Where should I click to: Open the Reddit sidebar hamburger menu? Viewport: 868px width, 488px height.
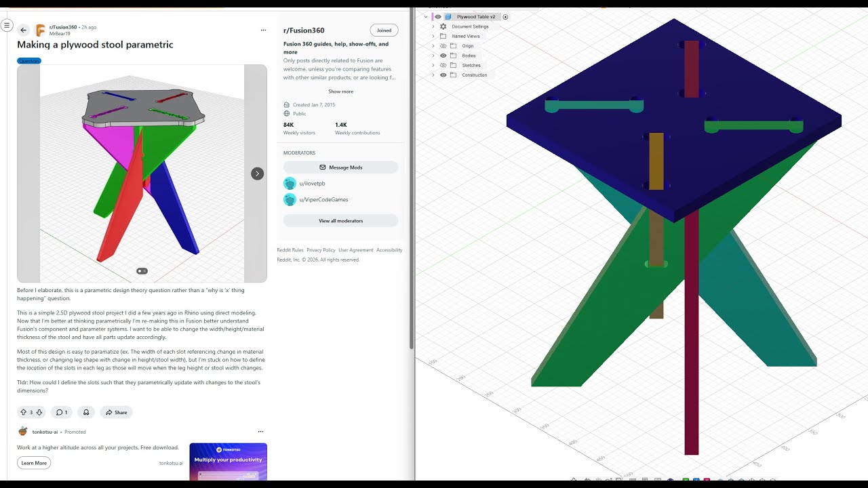point(7,25)
